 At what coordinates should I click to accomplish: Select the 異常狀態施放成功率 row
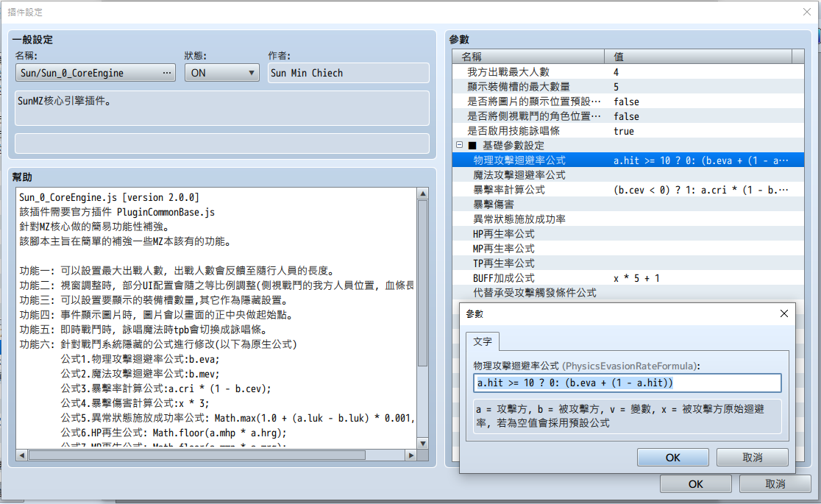click(628, 219)
